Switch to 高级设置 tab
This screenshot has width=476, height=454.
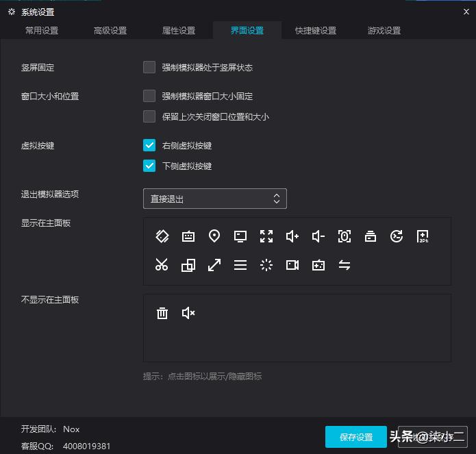(110, 30)
